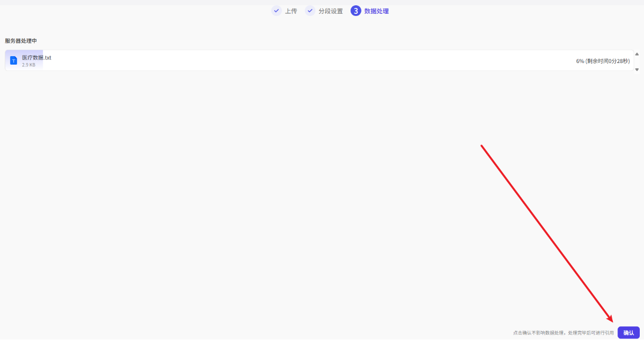Screen dimensions: 644x340
Task: Click the checkmark icon beside 分段设置
Action: [310, 11]
